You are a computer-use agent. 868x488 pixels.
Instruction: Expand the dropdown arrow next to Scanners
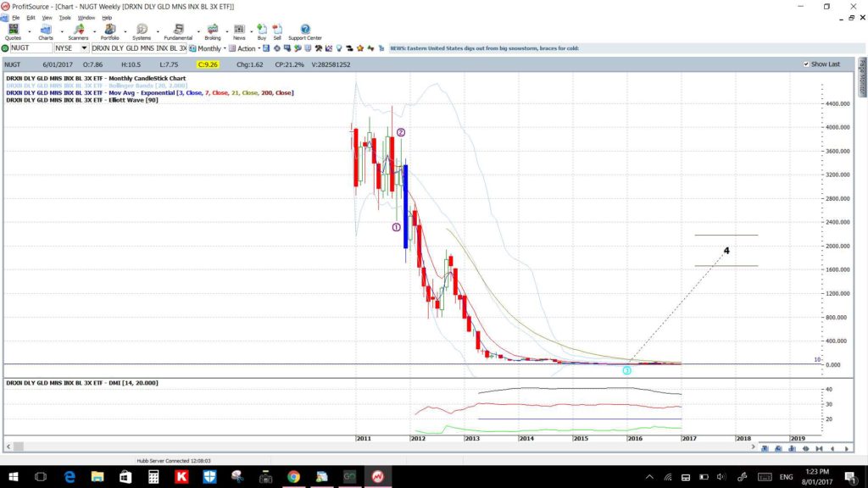[94, 31]
